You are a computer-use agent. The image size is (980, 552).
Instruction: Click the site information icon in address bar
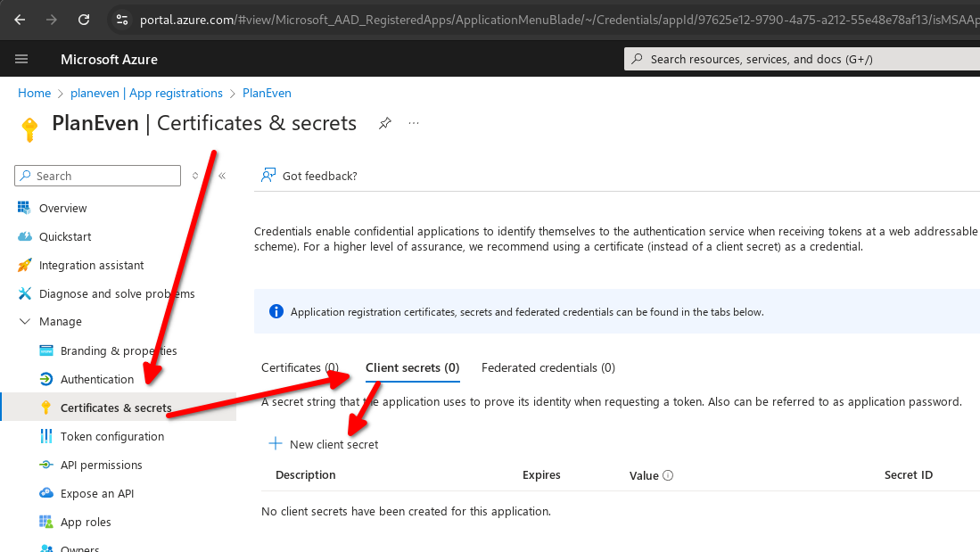(122, 20)
